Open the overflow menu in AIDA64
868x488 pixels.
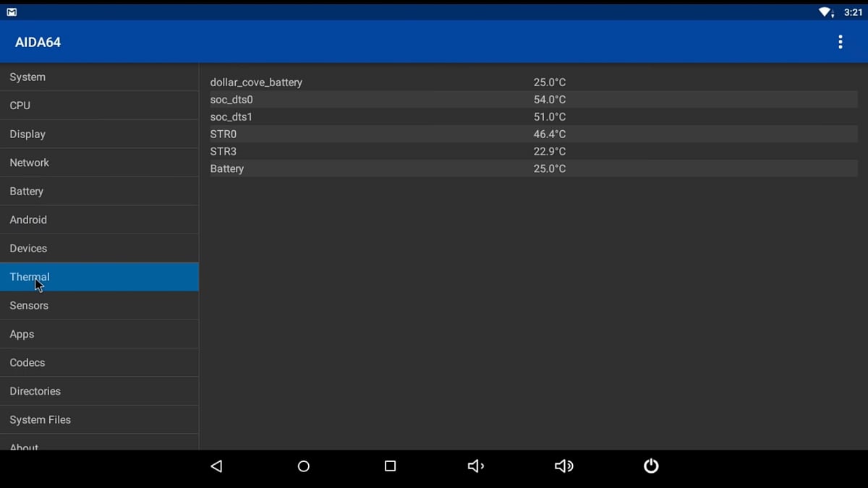pos(841,41)
